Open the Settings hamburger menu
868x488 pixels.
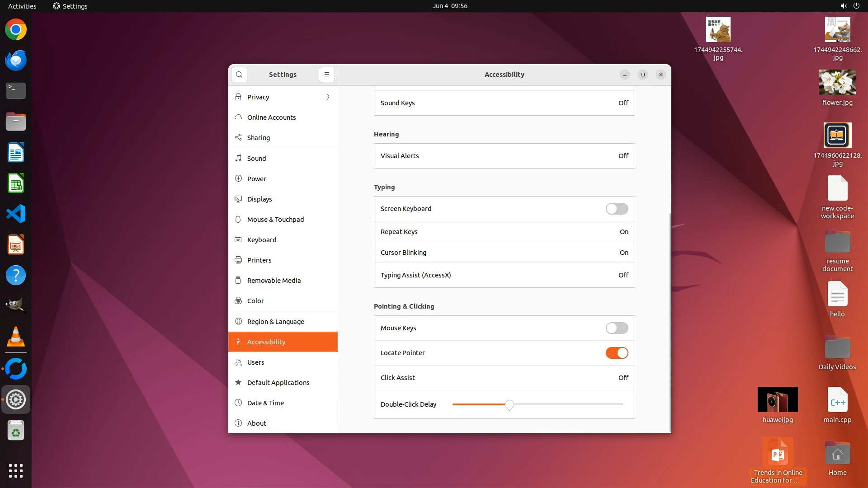pyautogui.click(x=327, y=75)
